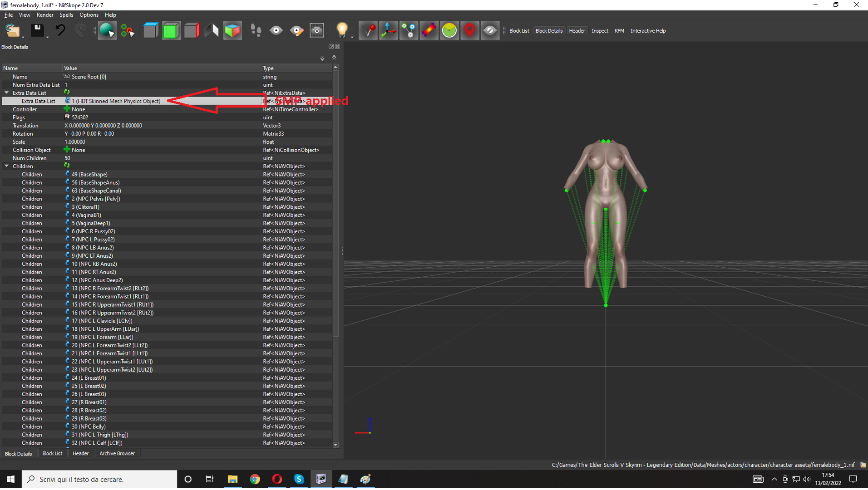Refresh the Extra Data List array
868x490 pixels.
point(67,92)
